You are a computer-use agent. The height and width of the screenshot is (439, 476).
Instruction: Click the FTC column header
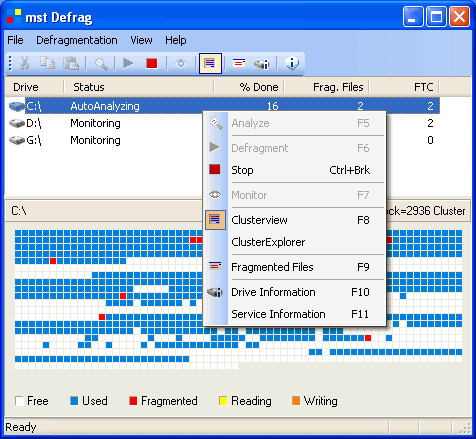pos(404,87)
